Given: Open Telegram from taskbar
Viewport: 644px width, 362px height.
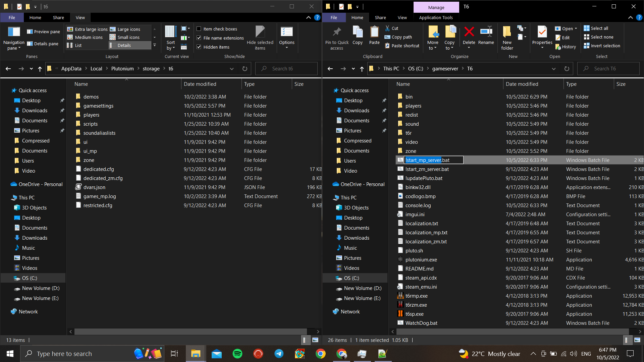Looking at the screenshot, I should (279, 354).
